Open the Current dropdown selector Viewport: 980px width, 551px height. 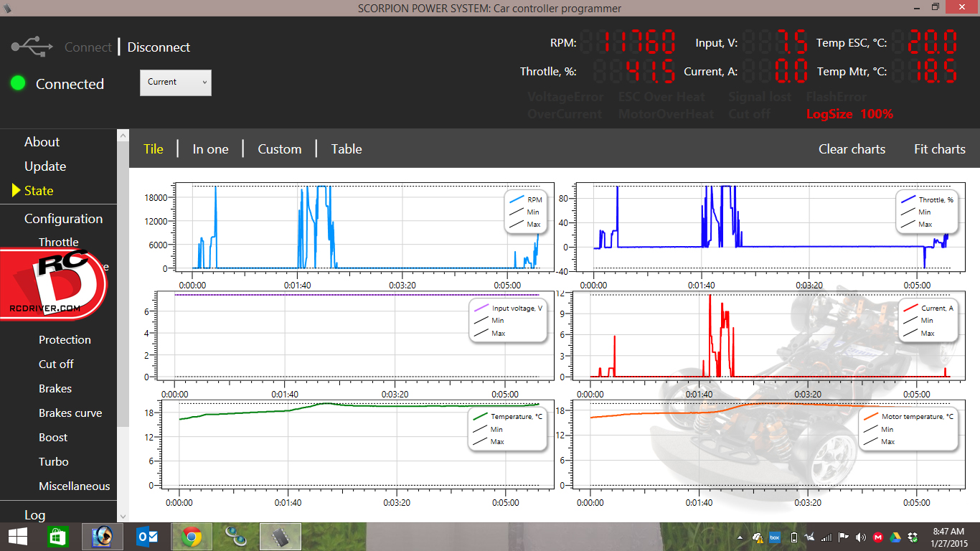coord(176,83)
